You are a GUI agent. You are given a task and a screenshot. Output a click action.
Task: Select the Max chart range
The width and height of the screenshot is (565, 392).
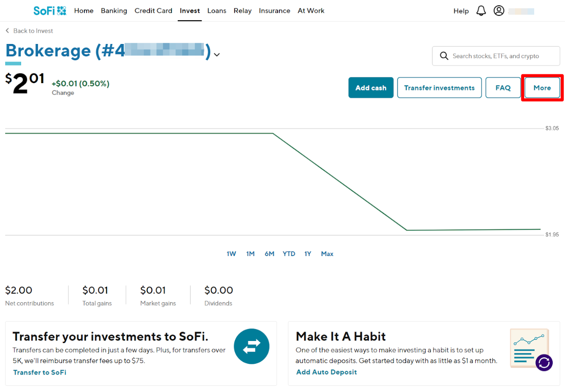tap(327, 254)
